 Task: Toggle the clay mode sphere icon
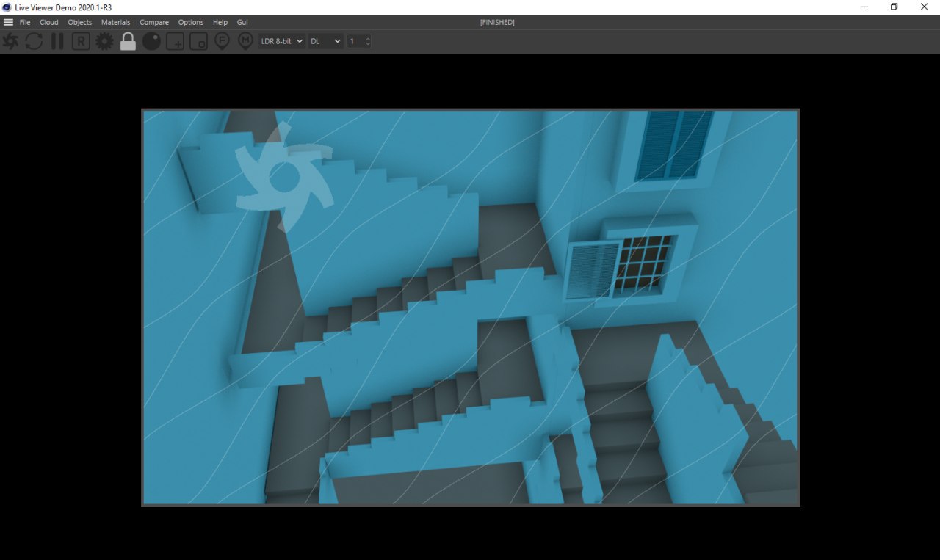pos(151,41)
